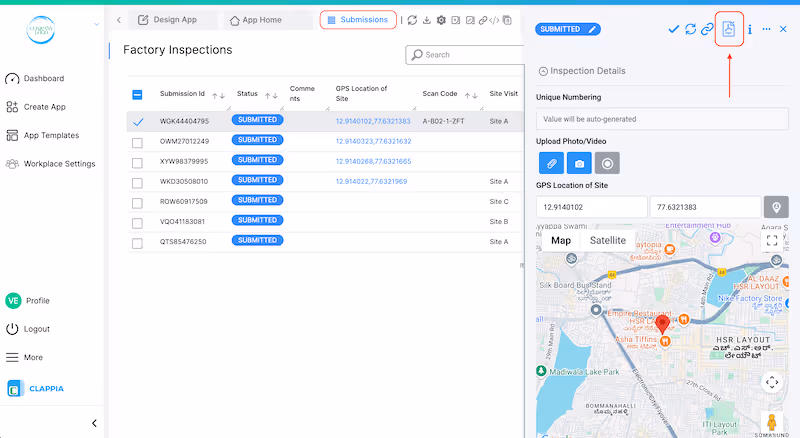
Task: Click submission ID QTS85476250
Action: tap(183, 241)
